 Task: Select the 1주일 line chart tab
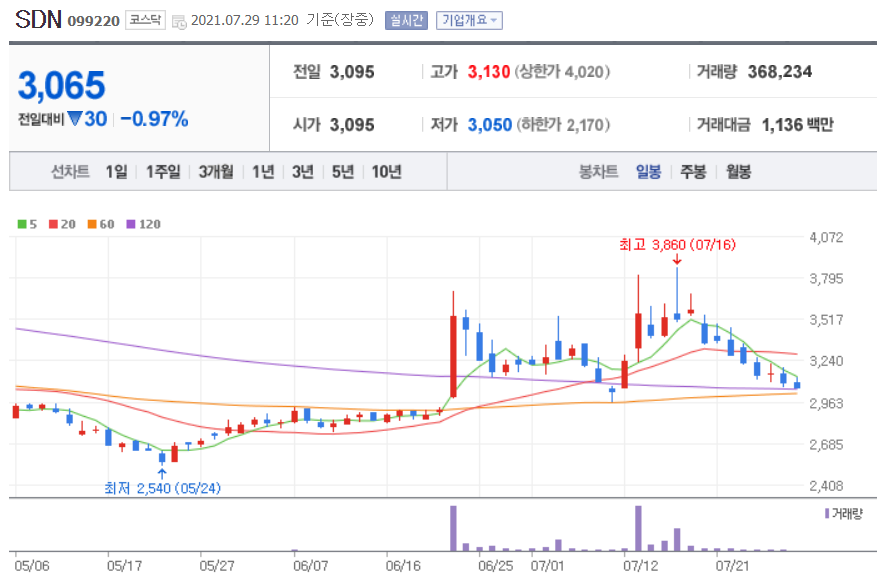coord(163,172)
